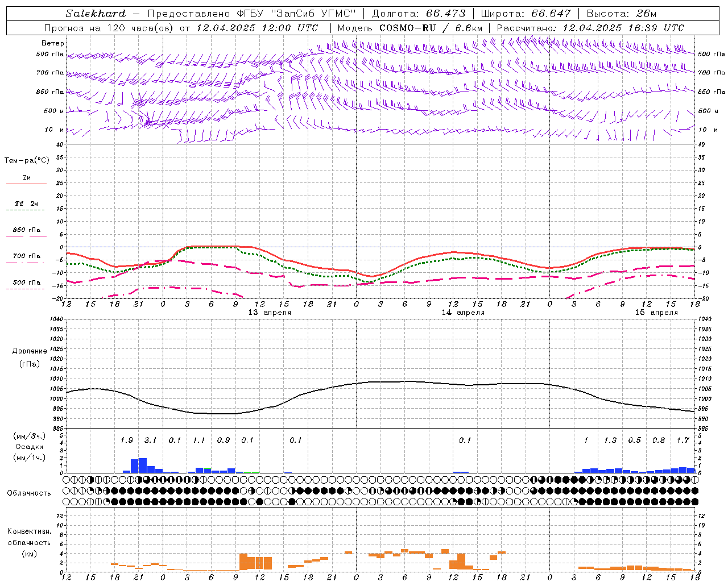Screen dimensions: 728x582
Task: Click the "Td 2м" dew point legend entry
Action: pyautogui.click(x=26, y=203)
